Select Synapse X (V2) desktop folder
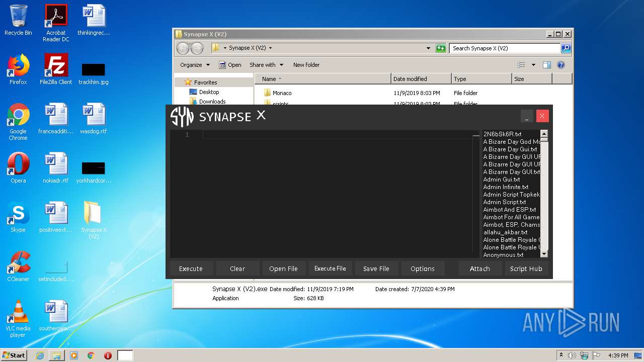Image resolution: width=644 pixels, height=362 pixels. (94, 220)
